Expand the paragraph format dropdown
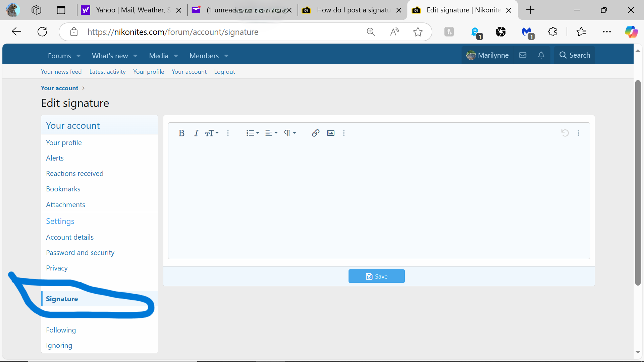This screenshot has height=362, width=644. [x=290, y=133]
